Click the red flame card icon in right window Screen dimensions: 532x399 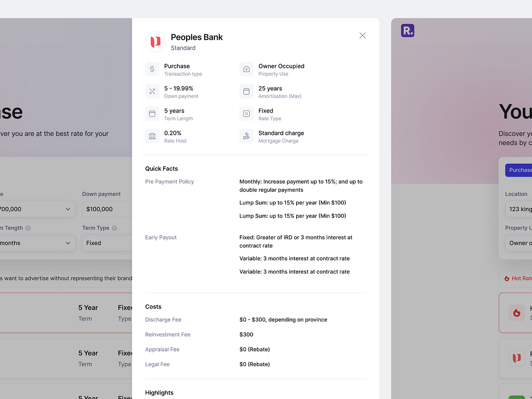click(516, 313)
